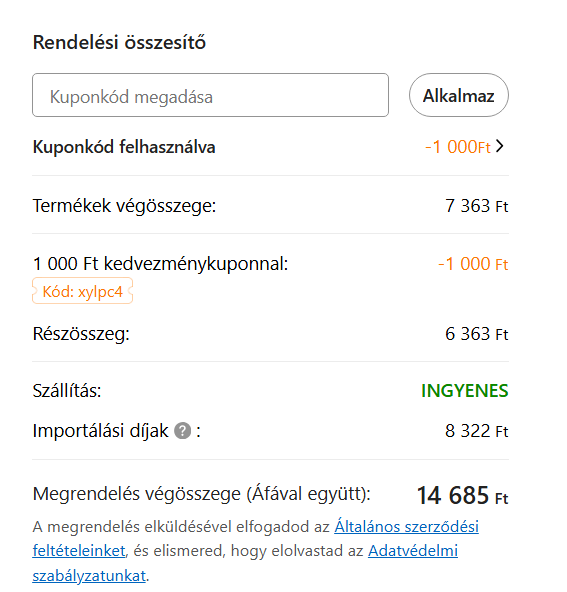567x592 pixels.
Task: Click the Alkalmaz button
Action: 459,95
